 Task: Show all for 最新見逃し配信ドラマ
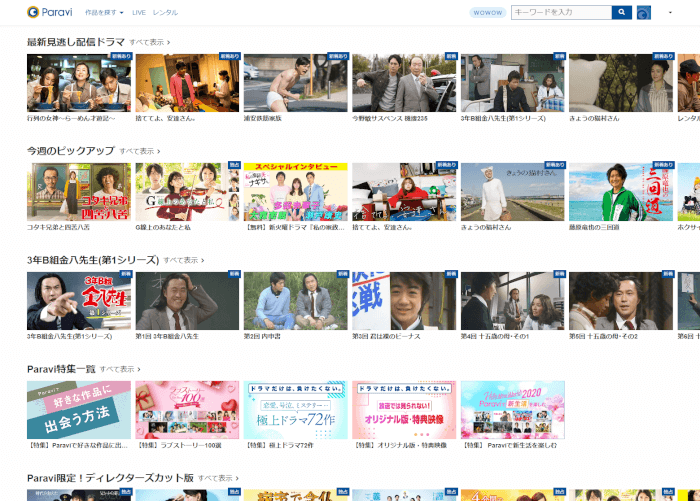point(149,42)
